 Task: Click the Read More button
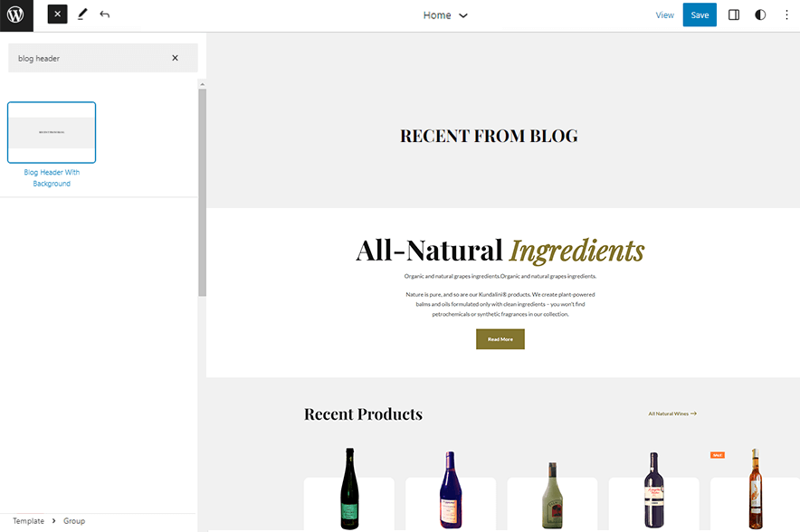500,338
